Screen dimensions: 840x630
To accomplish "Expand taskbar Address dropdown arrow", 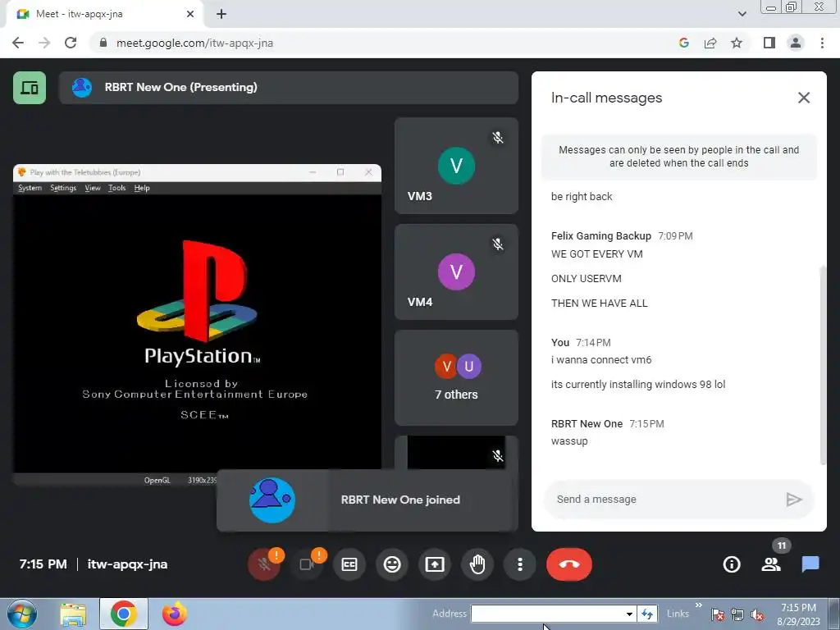I will 629,614.
